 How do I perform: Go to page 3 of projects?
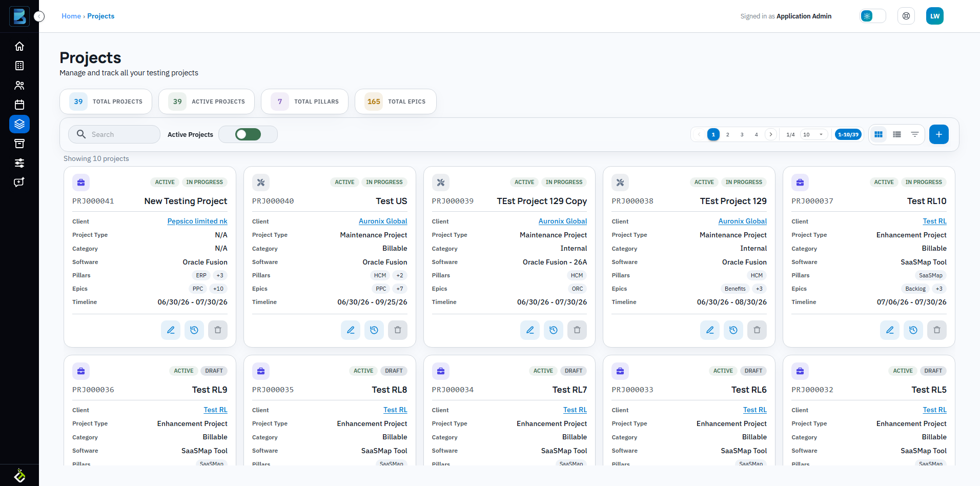[x=742, y=134]
